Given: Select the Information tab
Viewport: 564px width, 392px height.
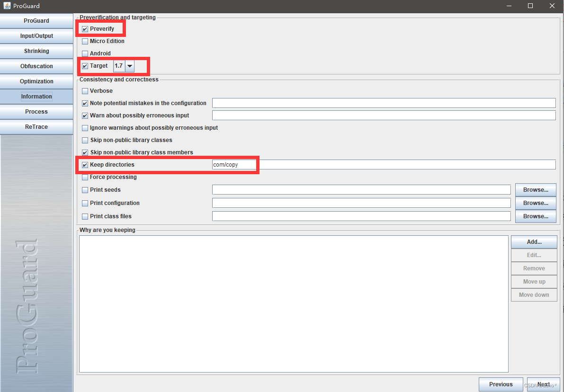Looking at the screenshot, I should 36,97.
